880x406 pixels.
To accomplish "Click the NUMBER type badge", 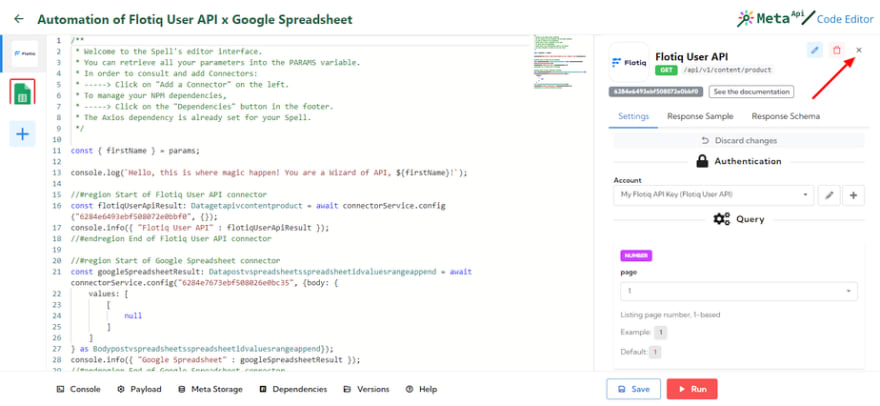I will pos(636,256).
